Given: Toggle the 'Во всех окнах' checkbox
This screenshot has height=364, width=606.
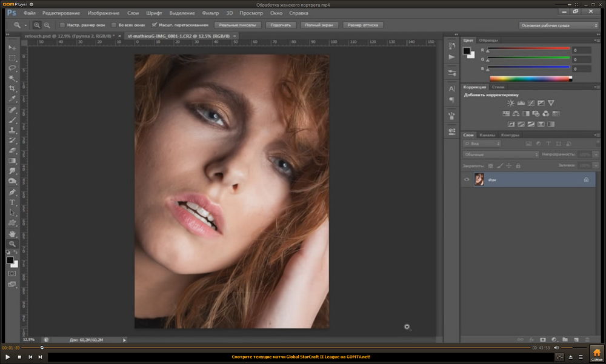Looking at the screenshot, I should 113,25.
